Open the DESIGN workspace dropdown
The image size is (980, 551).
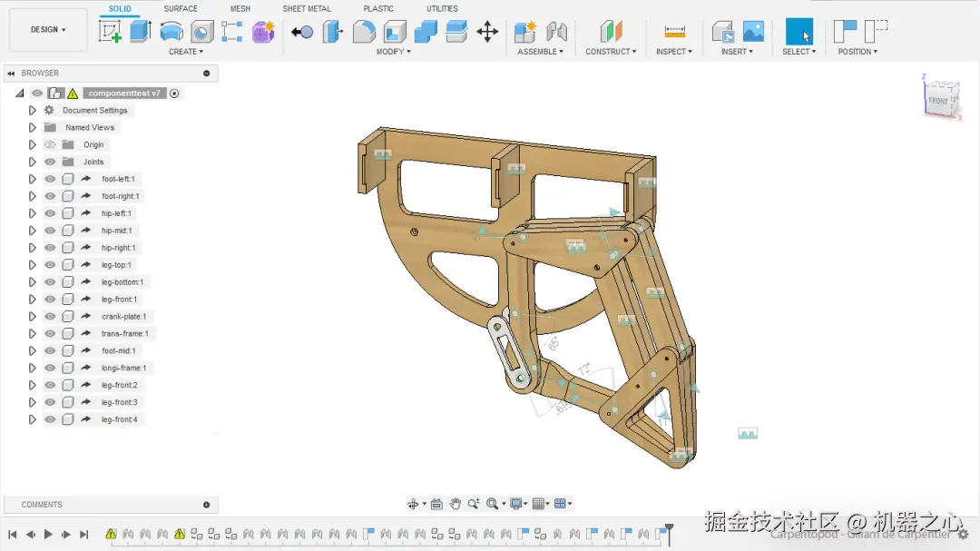pyautogui.click(x=48, y=30)
